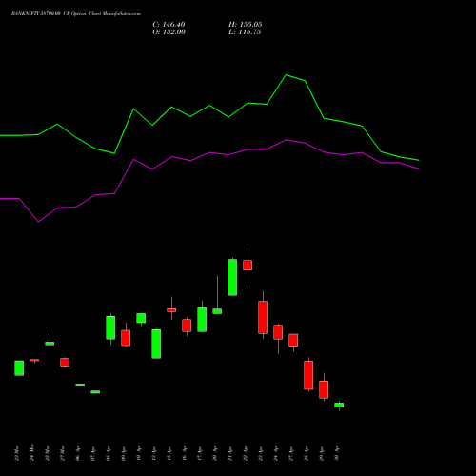
Task: Click the '27 Mar' date axis label
Action: tap(63, 453)
